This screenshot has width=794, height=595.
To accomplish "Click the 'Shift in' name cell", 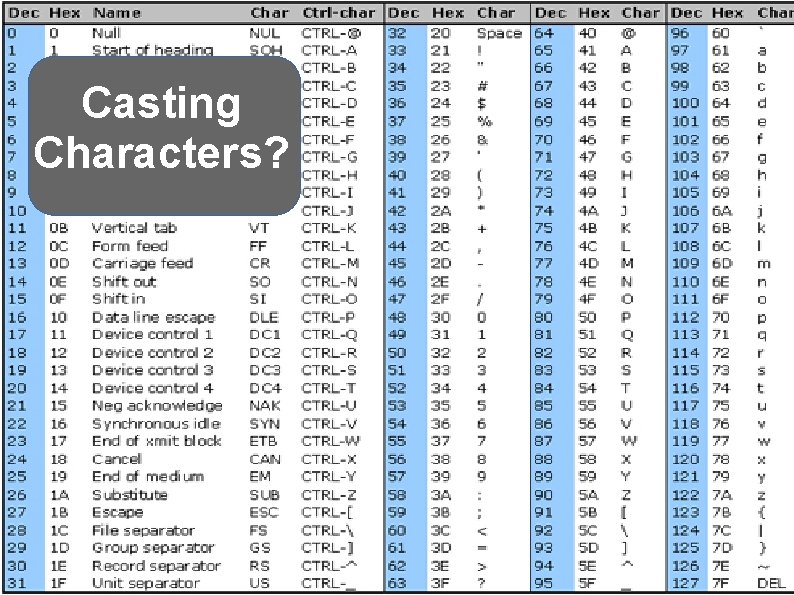I will (118, 299).
